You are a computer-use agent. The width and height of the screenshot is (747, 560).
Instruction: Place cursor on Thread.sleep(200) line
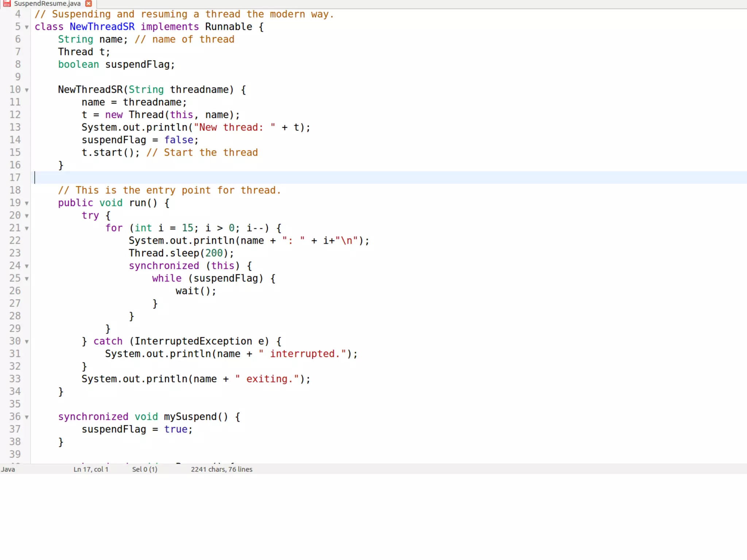[x=181, y=253]
